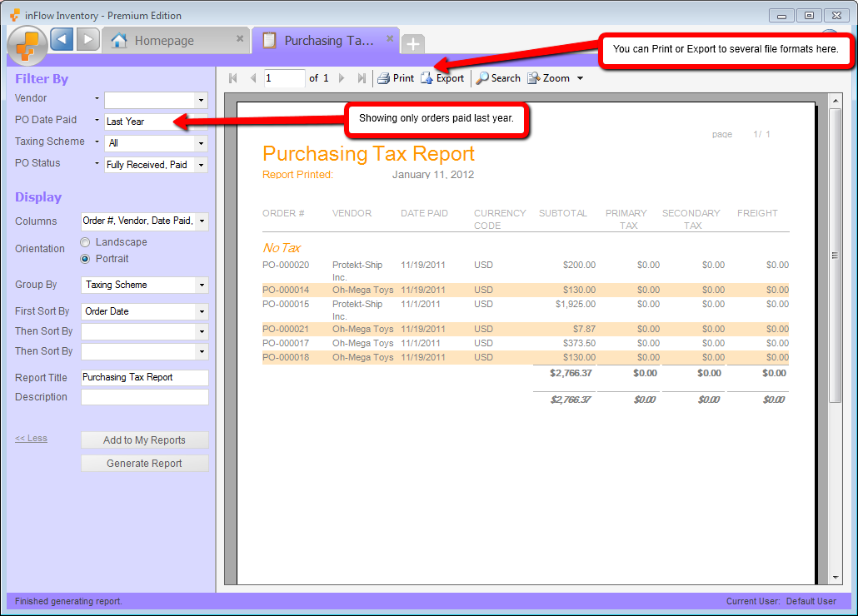Open the second Then Sort By dropdown
The height and width of the screenshot is (616, 858).
pos(202,351)
